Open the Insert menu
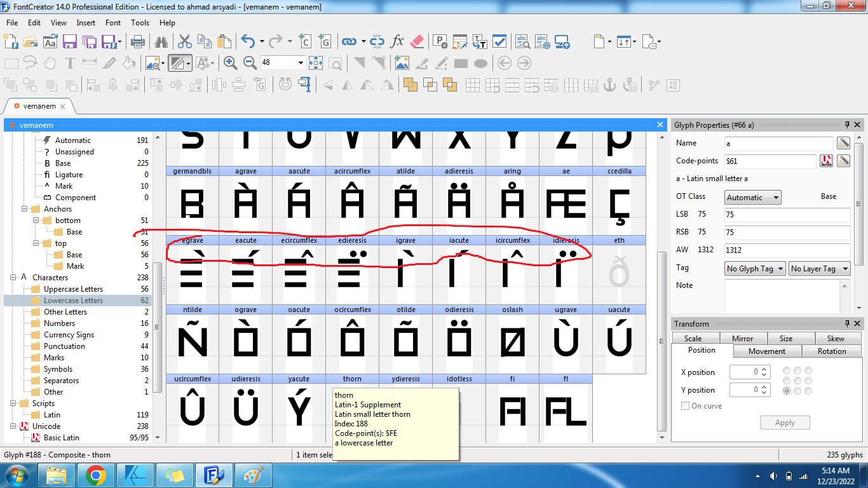Screen dimensions: 868x488 click(86, 22)
